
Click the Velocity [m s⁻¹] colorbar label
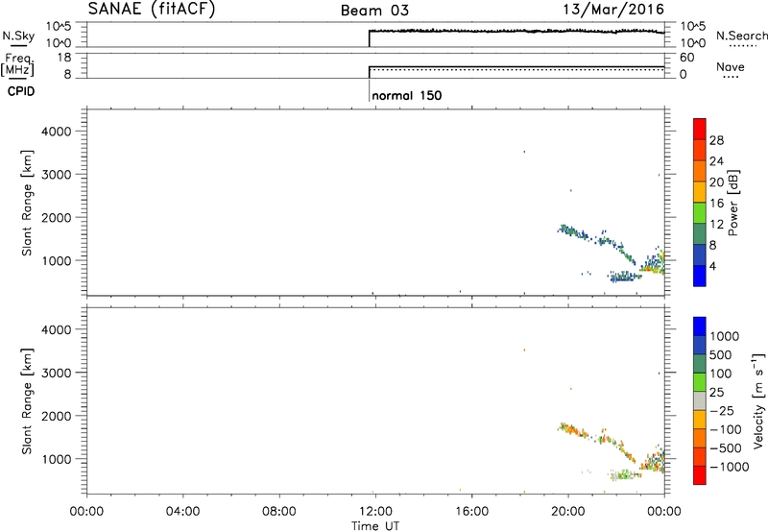758,401
